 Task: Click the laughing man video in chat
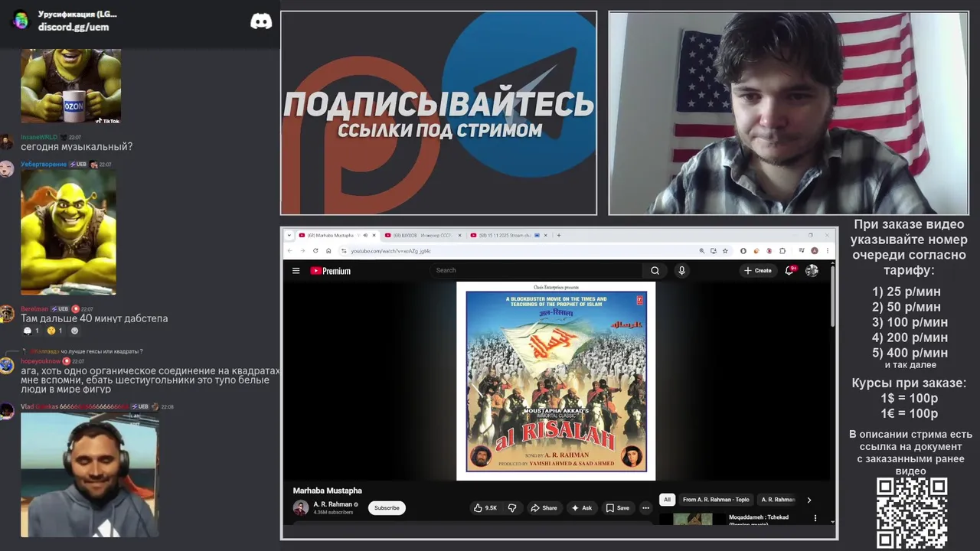tap(89, 474)
